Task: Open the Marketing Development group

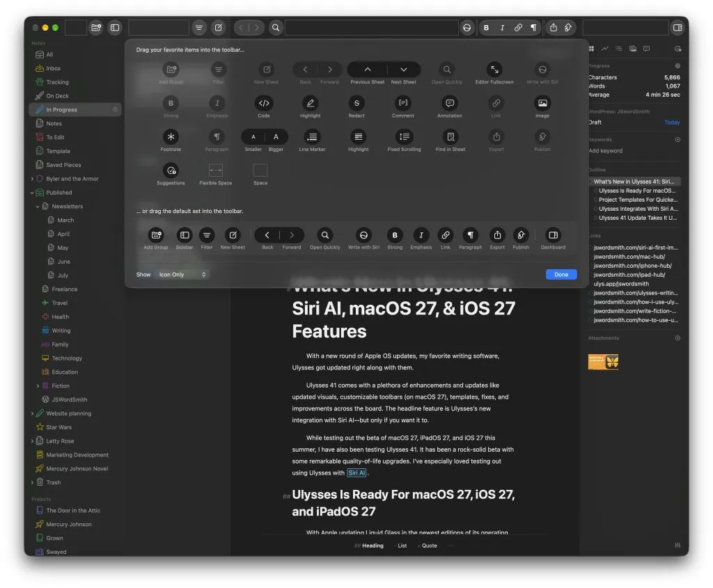Action: 75,455
